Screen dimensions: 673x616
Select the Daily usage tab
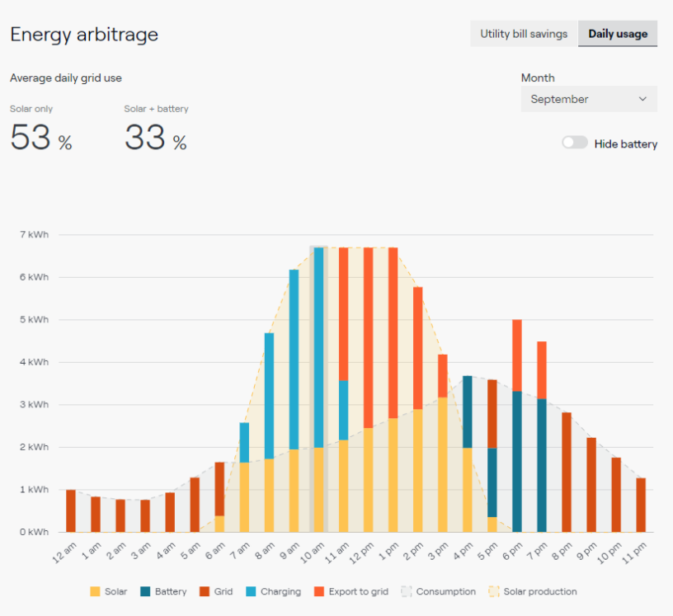pos(617,34)
